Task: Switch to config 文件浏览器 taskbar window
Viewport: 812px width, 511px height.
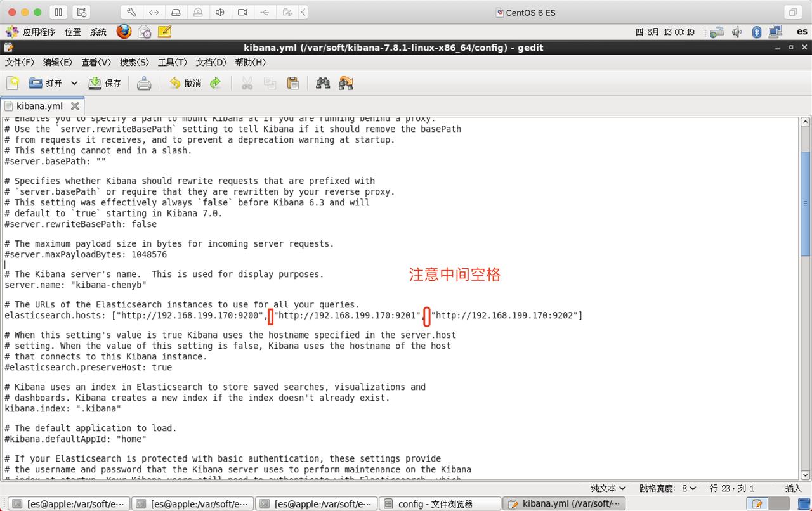Action: [441, 503]
